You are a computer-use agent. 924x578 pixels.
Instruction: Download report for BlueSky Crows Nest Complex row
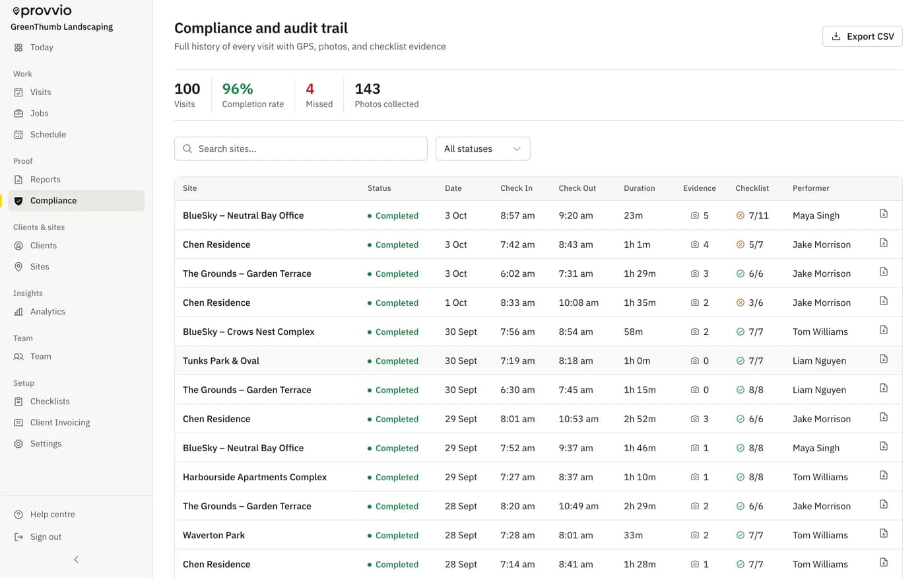(884, 330)
